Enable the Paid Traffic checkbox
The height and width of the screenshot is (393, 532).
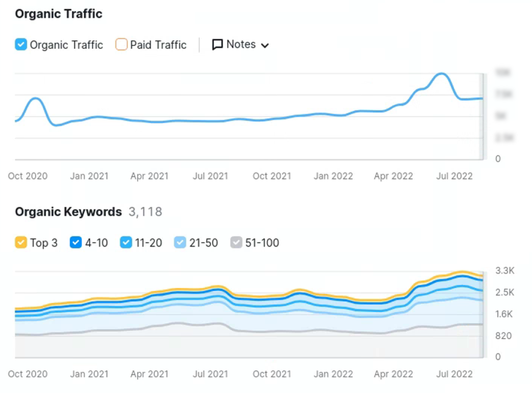pos(122,45)
